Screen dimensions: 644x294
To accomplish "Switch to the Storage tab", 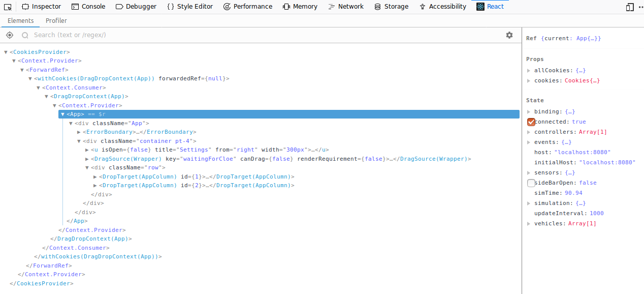I will coord(391,7).
